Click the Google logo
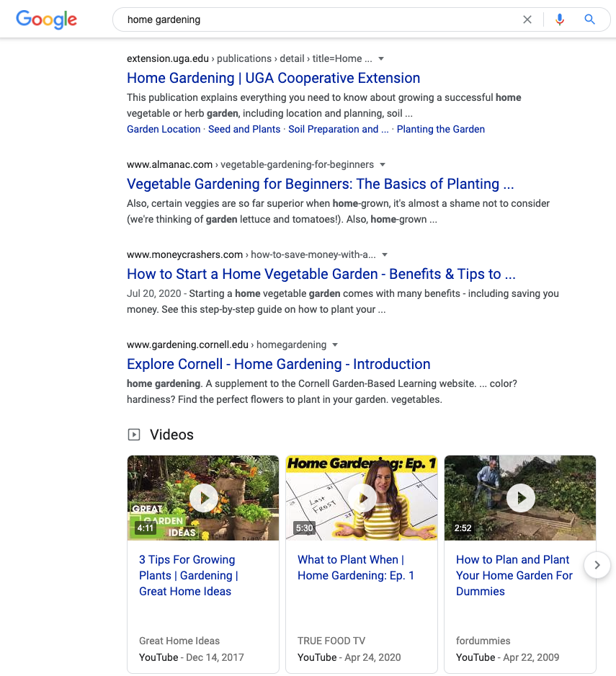 click(x=47, y=19)
